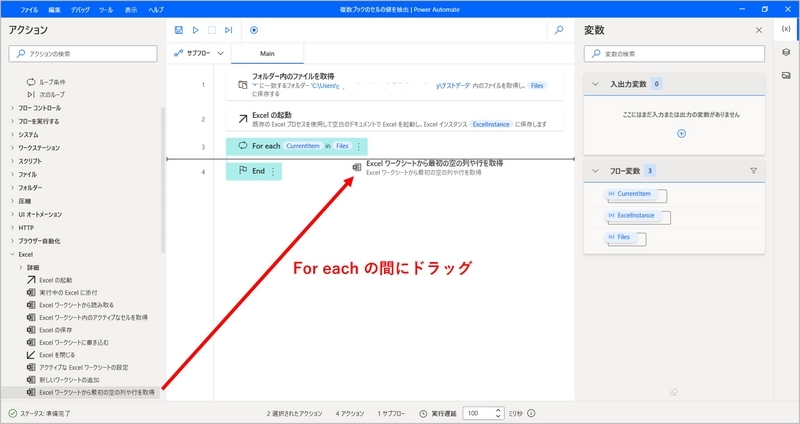Start the recorder icon in toolbar

coord(254,30)
